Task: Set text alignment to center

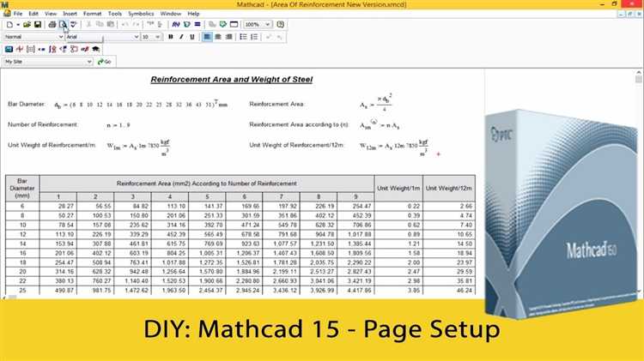Action: tap(218, 37)
